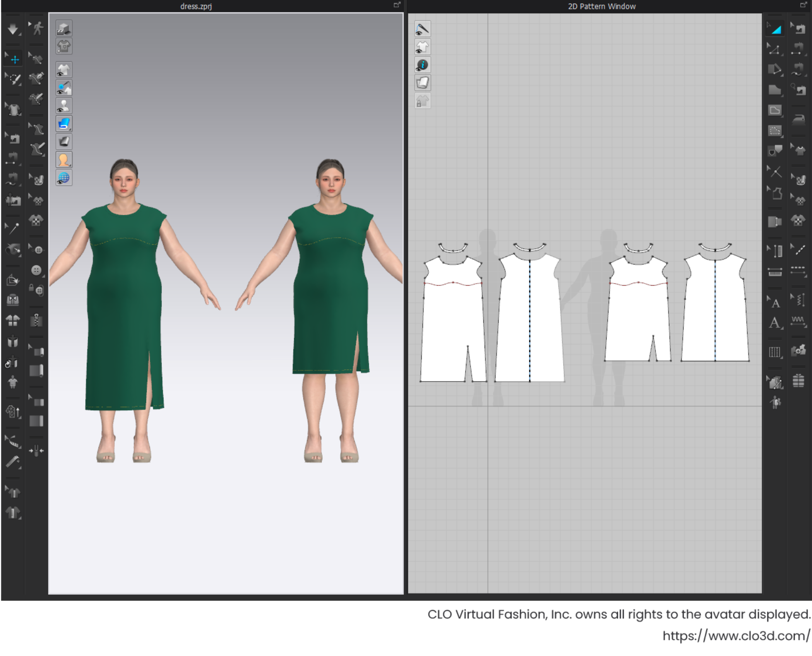Select the Zipper tool

(x=36, y=320)
